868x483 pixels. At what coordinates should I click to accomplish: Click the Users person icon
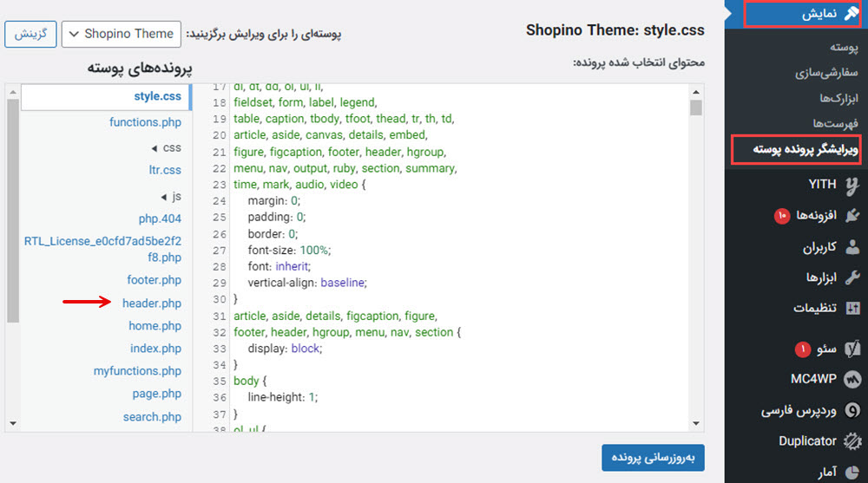[x=852, y=247]
